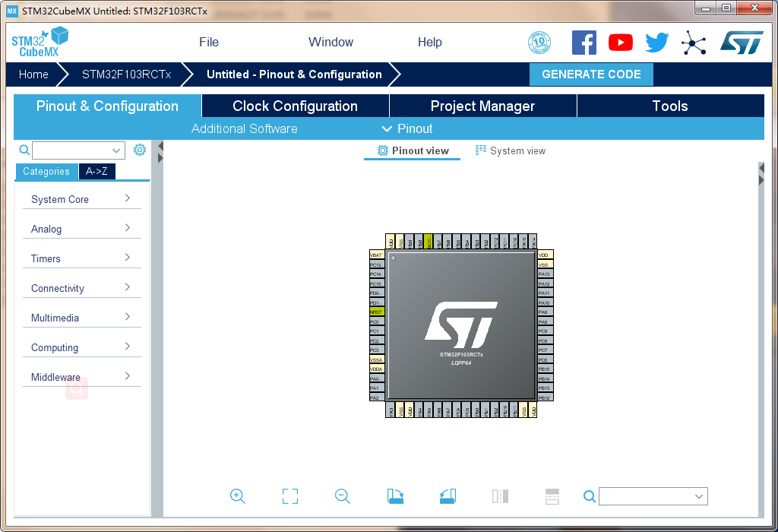Viewport: 778px width, 532px height.
Task: Open the Window menu
Action: click(330, 43)
